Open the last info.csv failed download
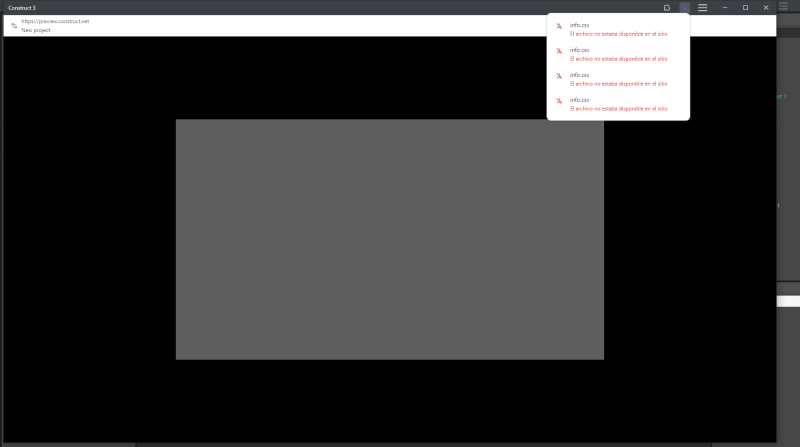800x447 pixels. (x=618, y=104)
